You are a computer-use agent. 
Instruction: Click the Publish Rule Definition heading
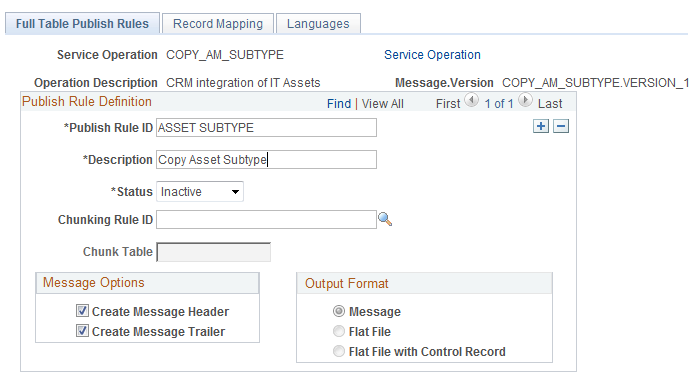pyautogui.click(x=87, y=102)
